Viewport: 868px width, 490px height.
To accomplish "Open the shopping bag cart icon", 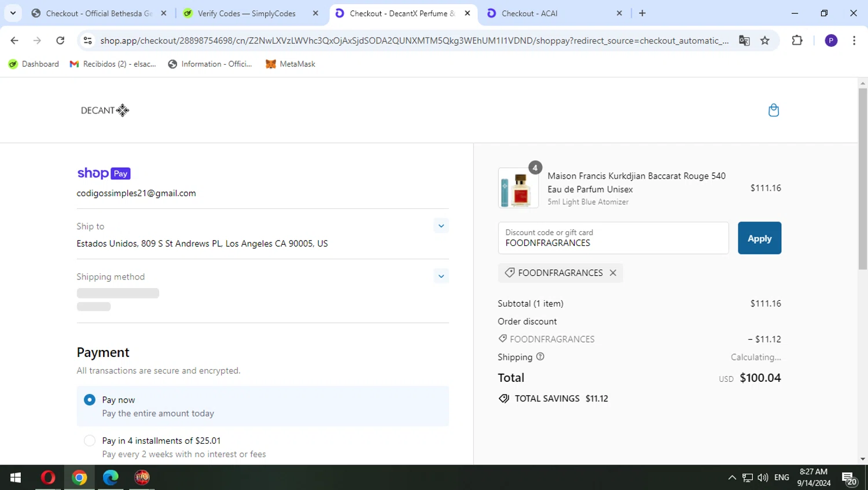I will (x=773, y=110).
